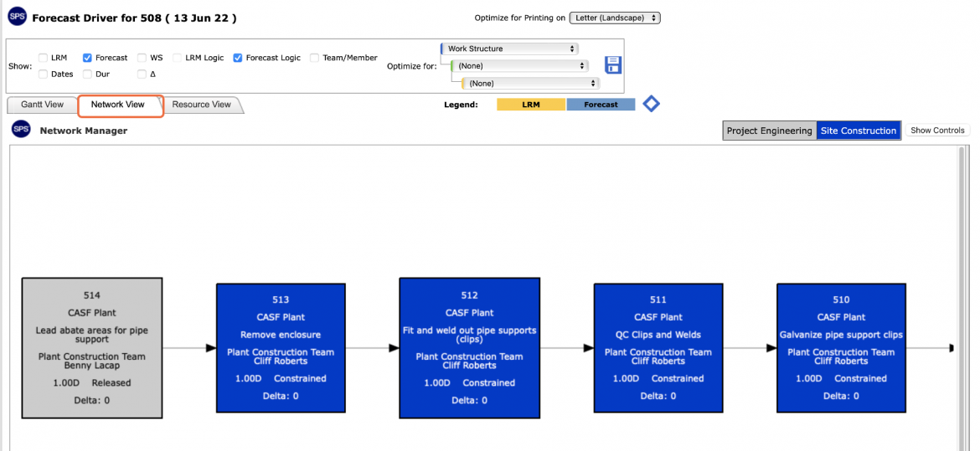Click 'Delta: 0' in node 510
Screen dimensions: 980x451
point(841,396)
